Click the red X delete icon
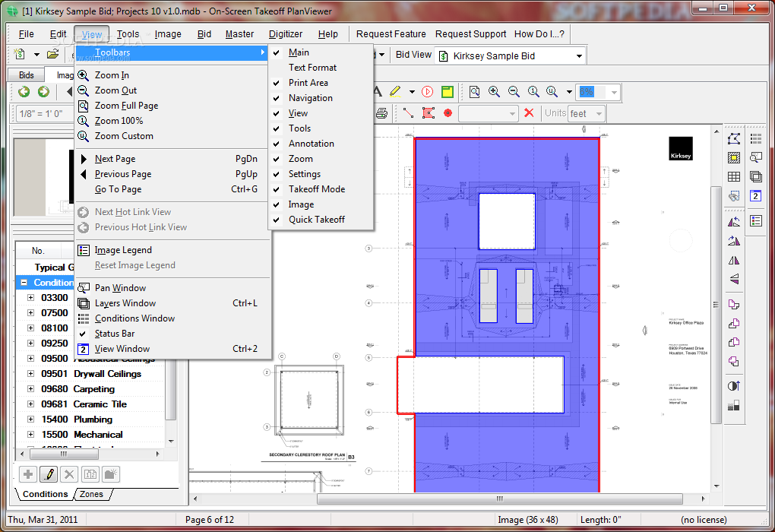Viewport: 775px width, 532px height. tap(529, 113)
